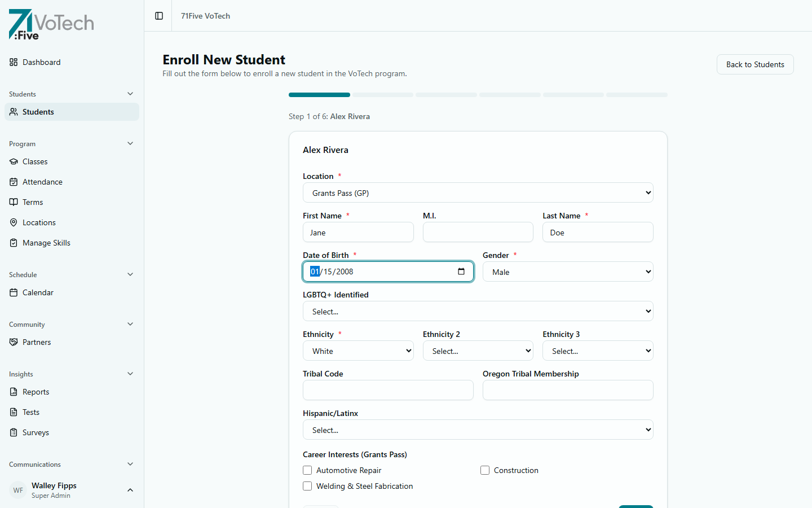Click the Tribal Code input field
The image size is (812, 508).
pos(388,390)
